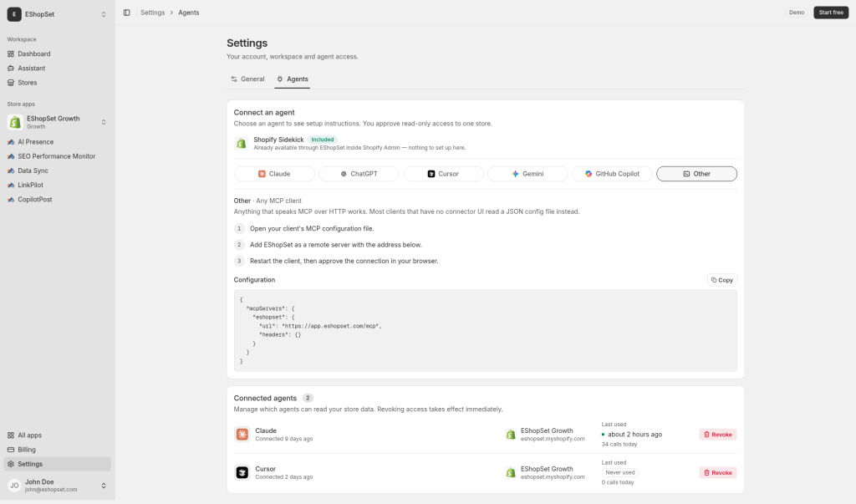
Task: Click inside the configuration JSON code block
Action: pos(486,331)
